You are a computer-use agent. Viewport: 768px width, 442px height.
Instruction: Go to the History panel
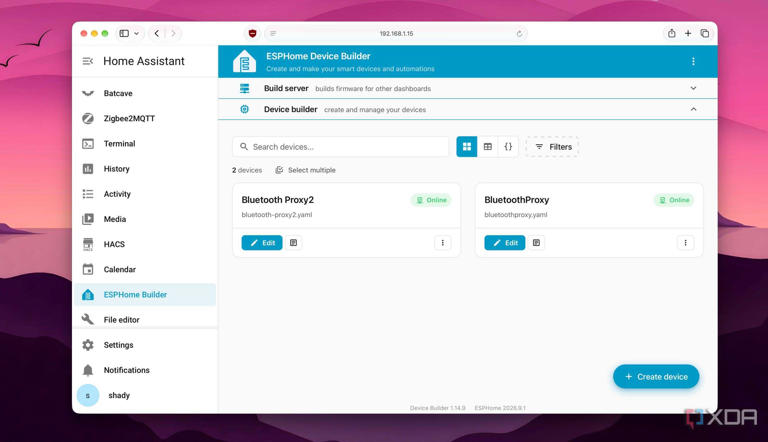point(144,169)
